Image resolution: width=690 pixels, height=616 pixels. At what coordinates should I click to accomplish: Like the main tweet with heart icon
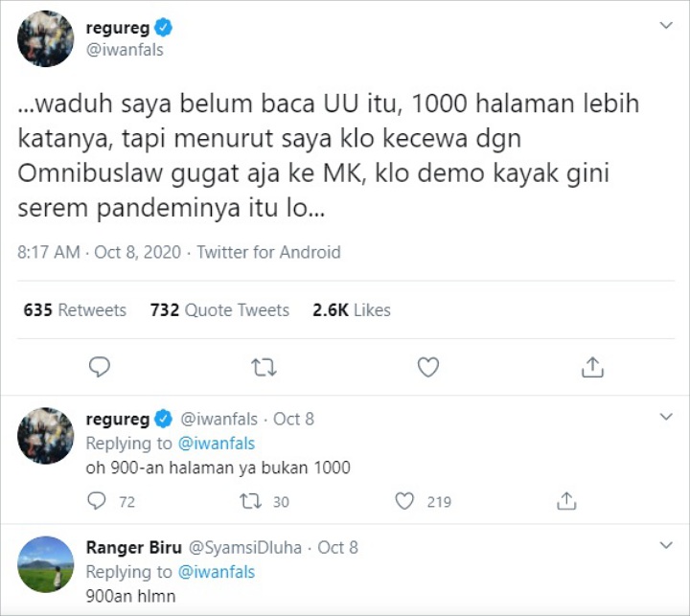point(428,367)
